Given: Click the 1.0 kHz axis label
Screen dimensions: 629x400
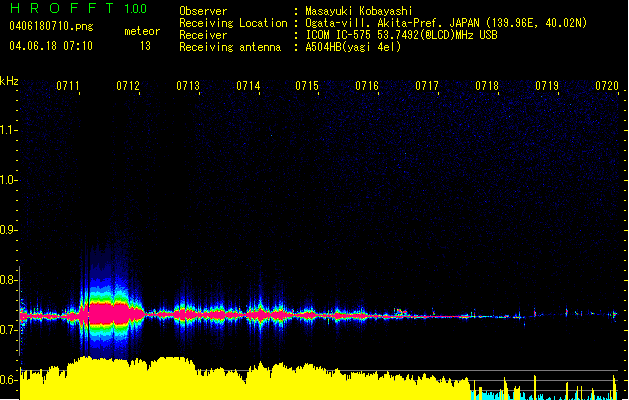Looking at the screenshot, I should [x=8, y=180].
